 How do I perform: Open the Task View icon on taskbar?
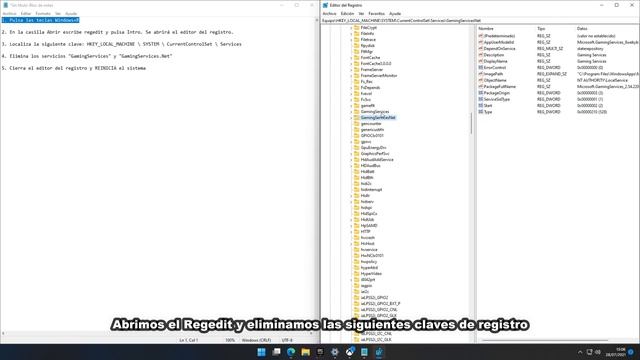276,352
